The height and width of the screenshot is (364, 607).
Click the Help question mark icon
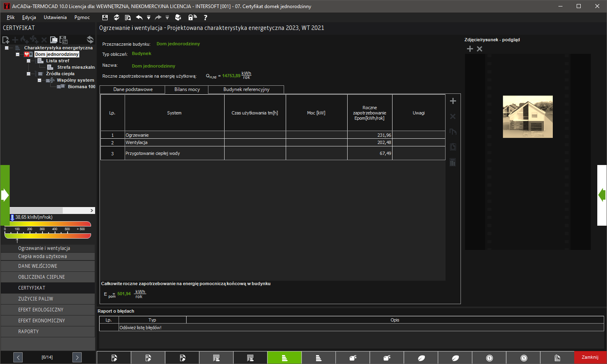coord(206,17)
